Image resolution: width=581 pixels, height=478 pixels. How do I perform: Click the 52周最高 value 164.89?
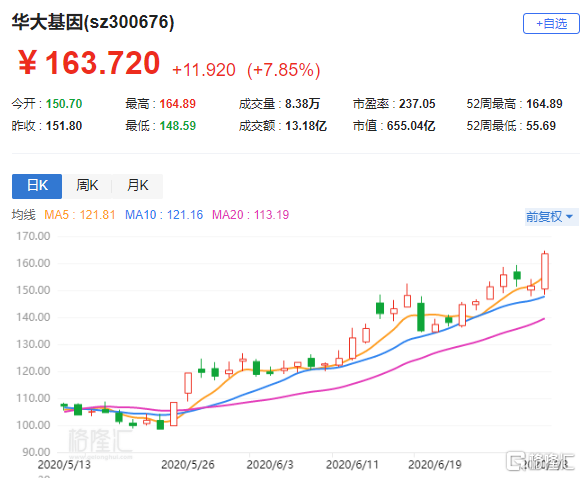(544, 104)
